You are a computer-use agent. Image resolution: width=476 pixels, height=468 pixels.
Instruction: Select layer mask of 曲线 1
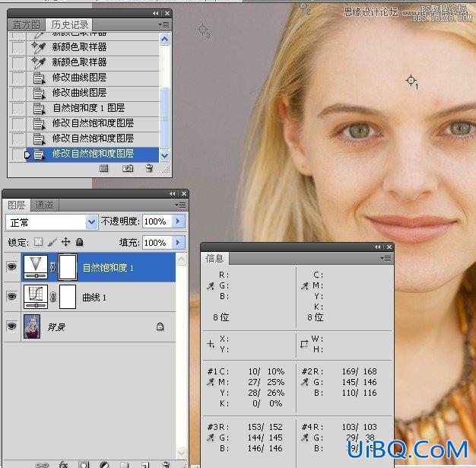(x=68, y=297)
